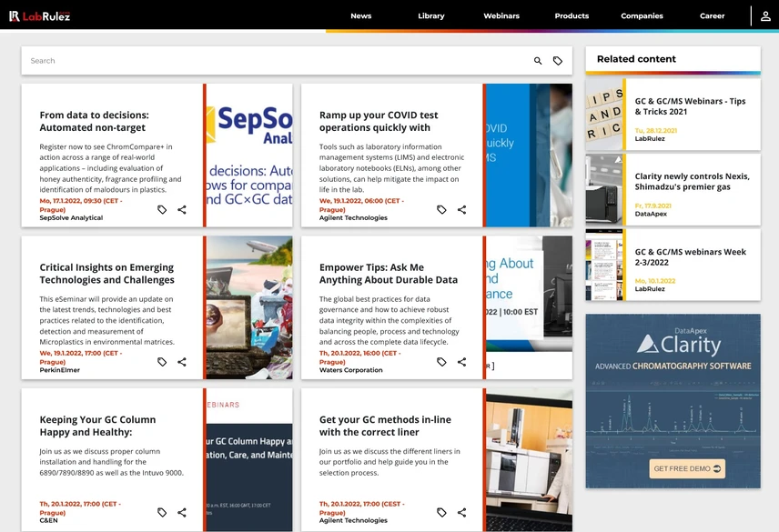Click the microplastics beach collage image
Viewport: 779px width, 532px height.
[249, 307]
